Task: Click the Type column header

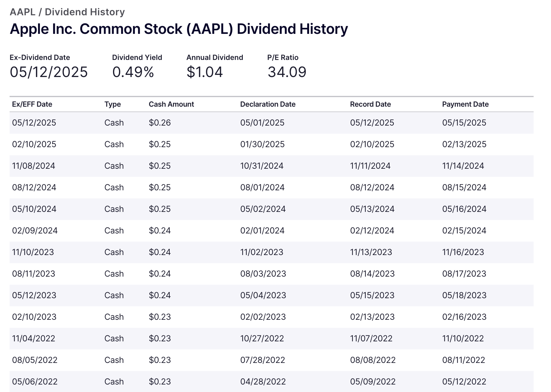Action: tap(113, 104)
